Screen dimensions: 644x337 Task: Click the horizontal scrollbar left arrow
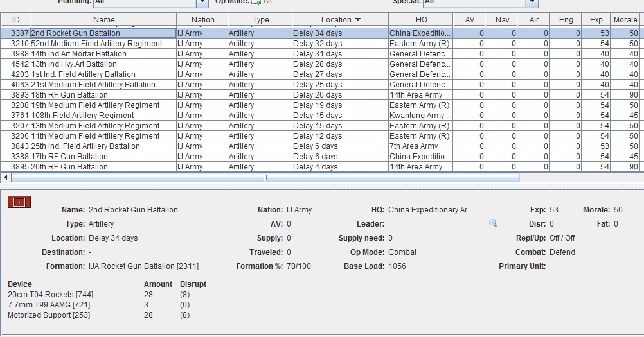(x=6, y=178)
